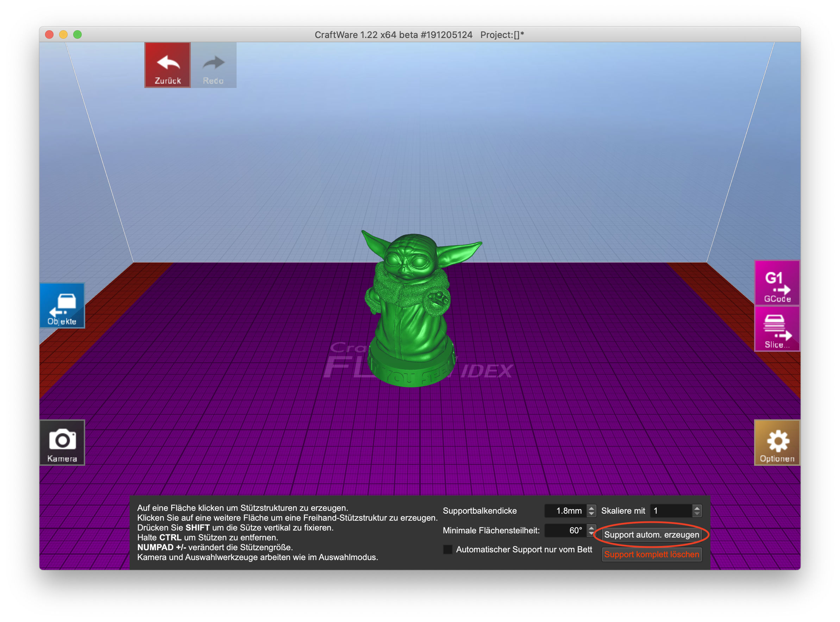Click the Zurück undo button
The image size is (840, 622).
pos(168,65)
